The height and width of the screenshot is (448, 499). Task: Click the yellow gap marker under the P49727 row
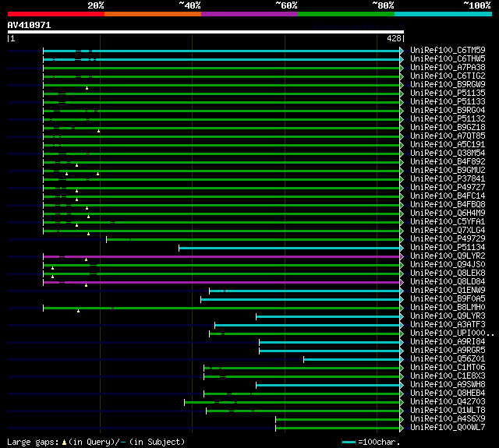(76, 191)
